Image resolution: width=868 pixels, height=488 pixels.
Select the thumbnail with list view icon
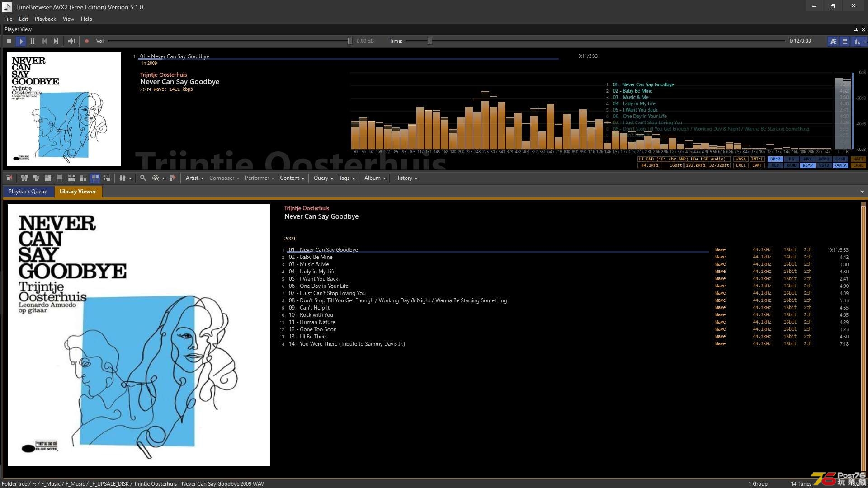83,178
